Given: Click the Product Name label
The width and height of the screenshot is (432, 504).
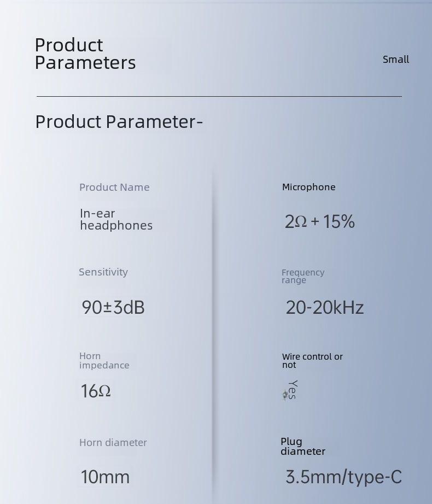Looking at the screenshot, I should coord(114,187).
